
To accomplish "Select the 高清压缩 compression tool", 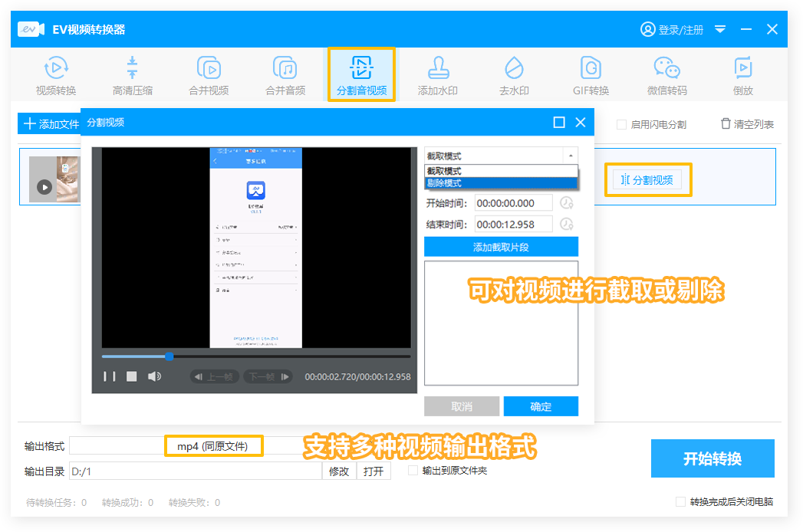I will tap(133, 76).
